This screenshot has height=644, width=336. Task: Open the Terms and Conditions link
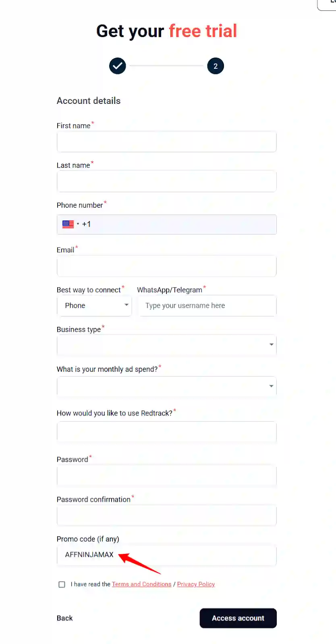pos(141,584)
